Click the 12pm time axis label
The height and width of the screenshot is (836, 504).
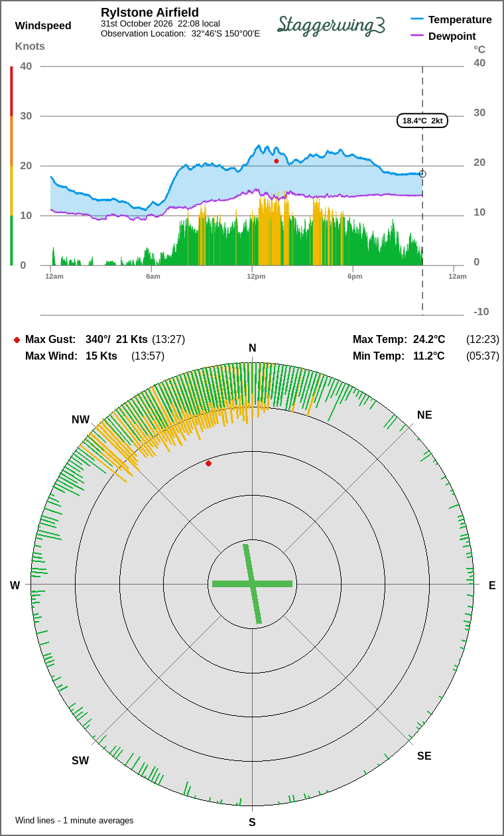[256, 276]
